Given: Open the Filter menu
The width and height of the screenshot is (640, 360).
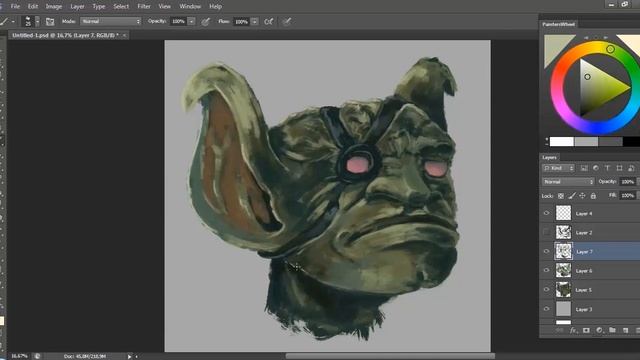Looking at the screenshot, I should (144, 7).
